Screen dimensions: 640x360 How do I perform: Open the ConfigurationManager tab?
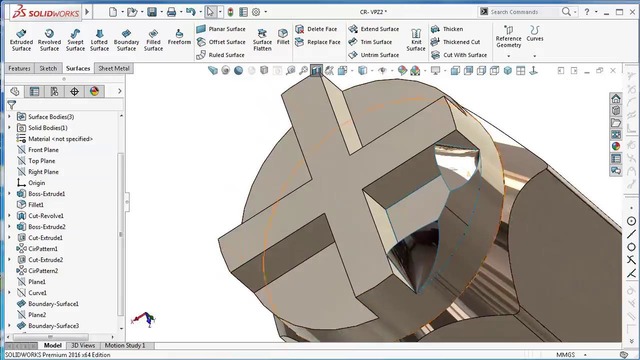54,91
